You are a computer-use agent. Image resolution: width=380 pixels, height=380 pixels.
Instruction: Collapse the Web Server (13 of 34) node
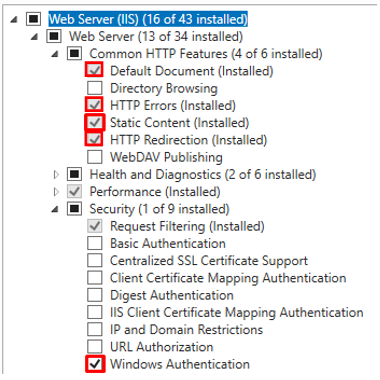coord(34,37)
